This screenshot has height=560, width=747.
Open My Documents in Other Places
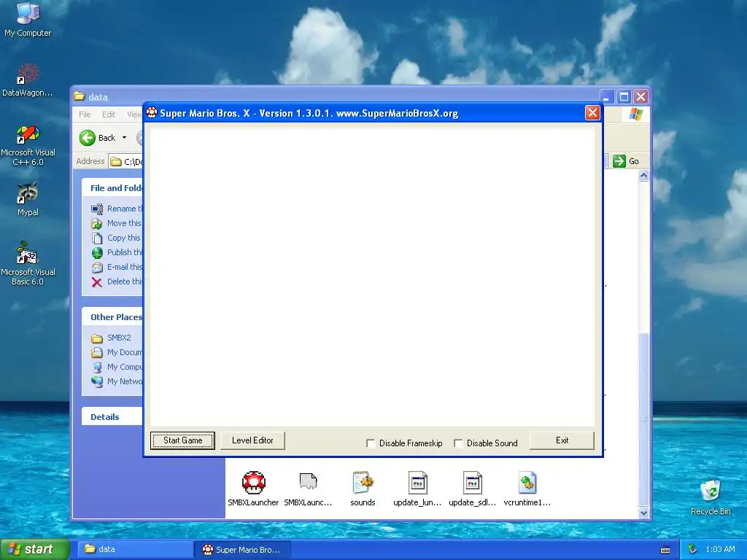117,352
